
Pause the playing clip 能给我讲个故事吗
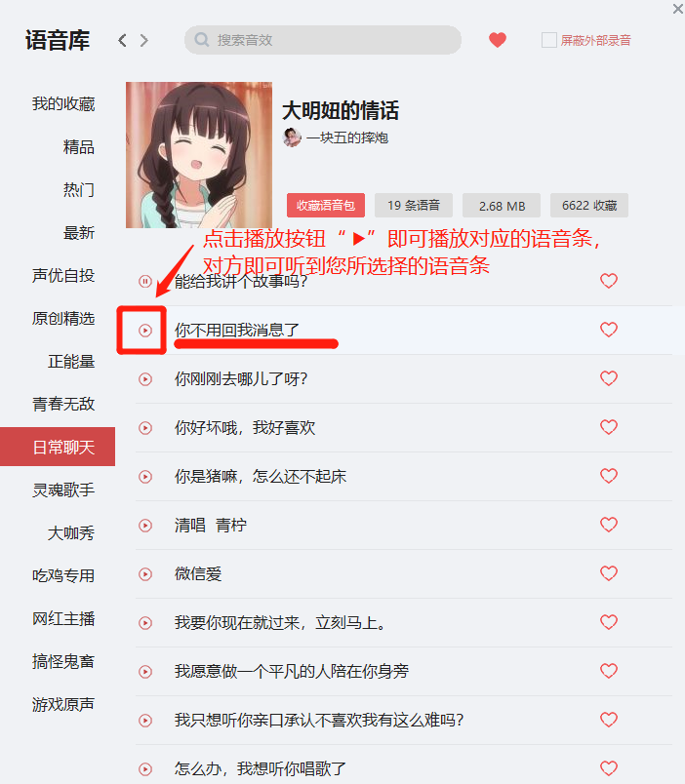145,282
